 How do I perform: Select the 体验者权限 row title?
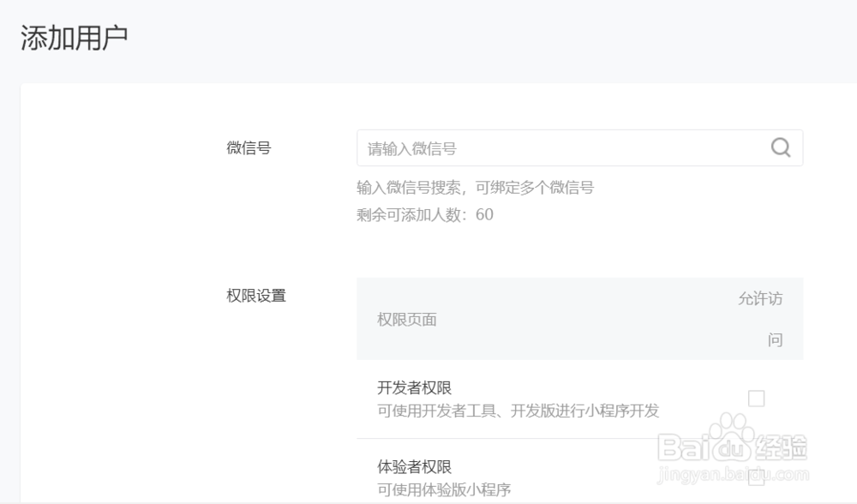click(x=415, y=467)
